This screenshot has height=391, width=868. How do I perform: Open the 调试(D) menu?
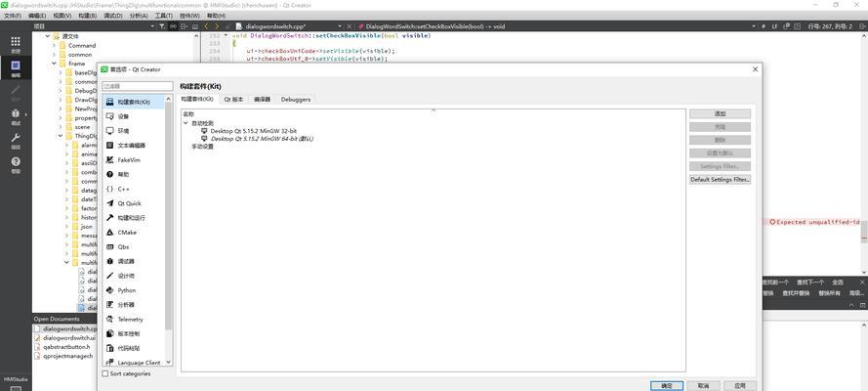[112, 16]
